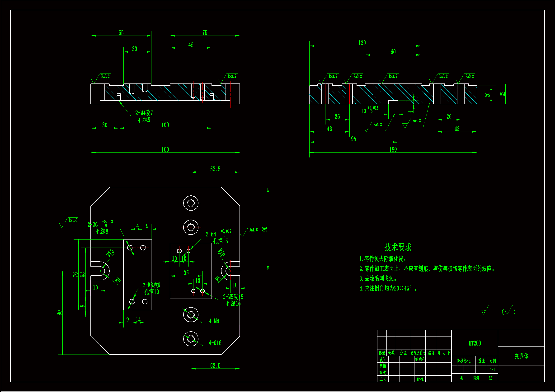Screen dimensions: 555x392
Task: Select the 设计 cell in the title block
Action: pos(382,360)
